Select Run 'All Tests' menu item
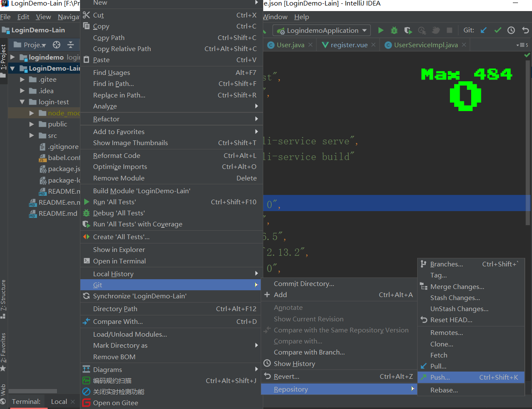The height and width of the screenshot is (409, 532). (171, 202)
